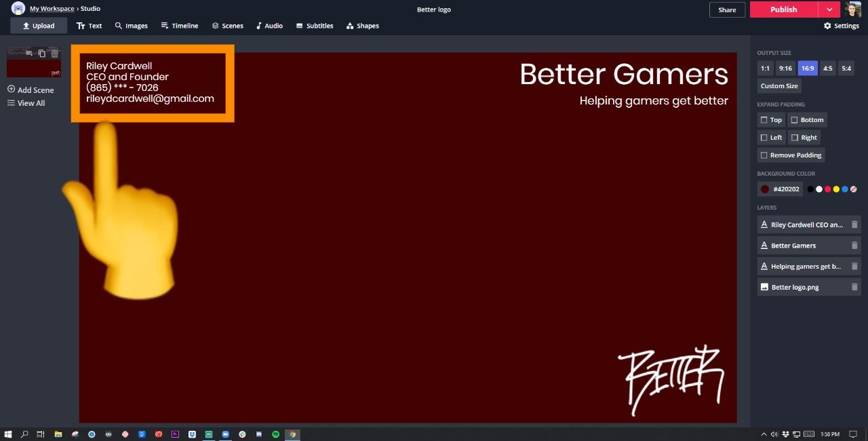Select the 1:1 output size
This screenshot has width=868, height=441.
click(765, 68)
